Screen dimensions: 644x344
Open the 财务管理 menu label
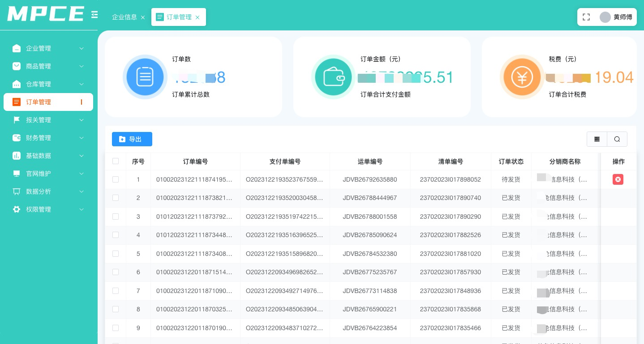pyautogui.click(x=39, y=138)
